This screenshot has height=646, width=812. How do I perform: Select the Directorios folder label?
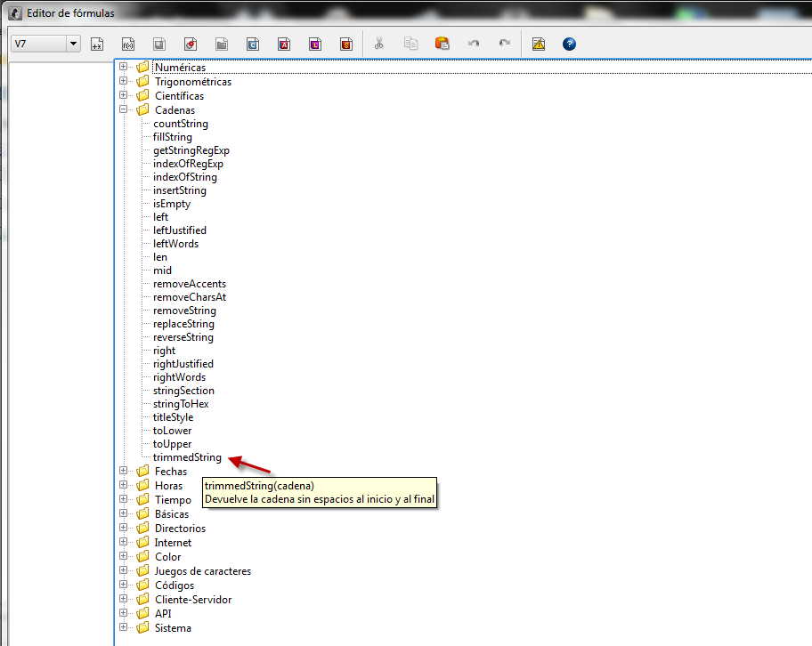180,529
